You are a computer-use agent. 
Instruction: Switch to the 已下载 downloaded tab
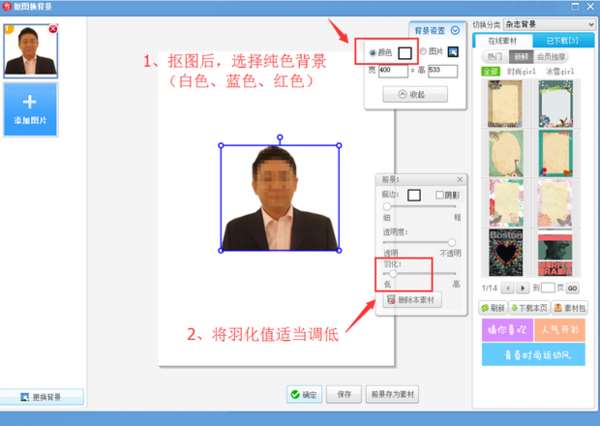click(x=563, y=41)
